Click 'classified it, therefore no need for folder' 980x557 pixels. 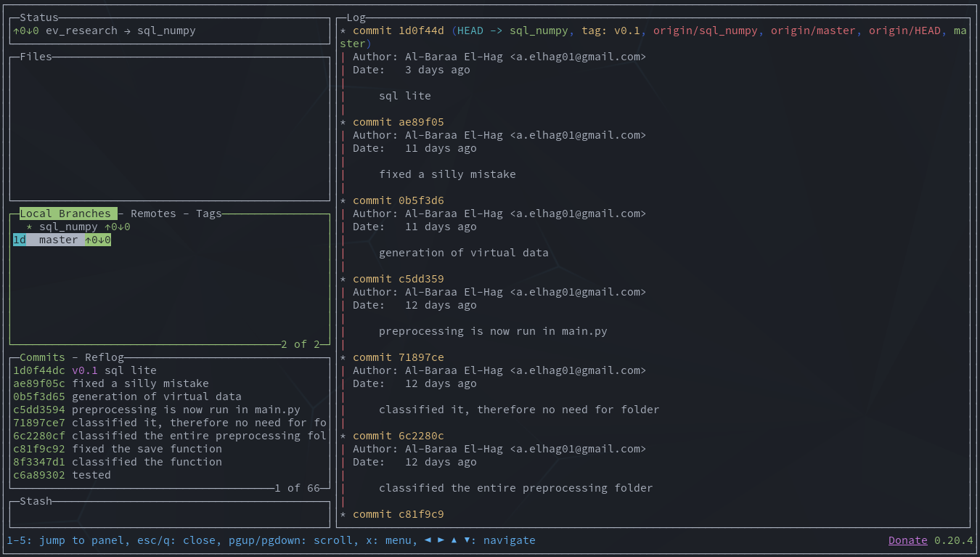pos(519,410)
